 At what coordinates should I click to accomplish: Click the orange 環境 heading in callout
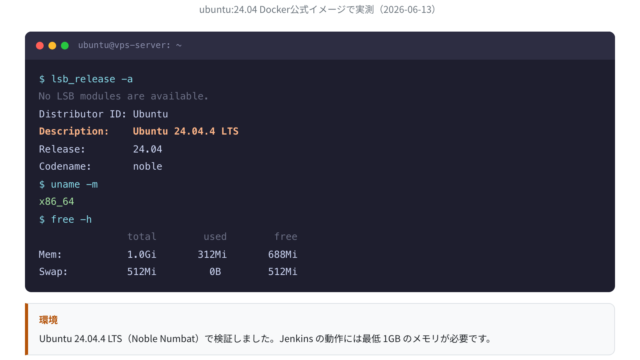[48, 320]
